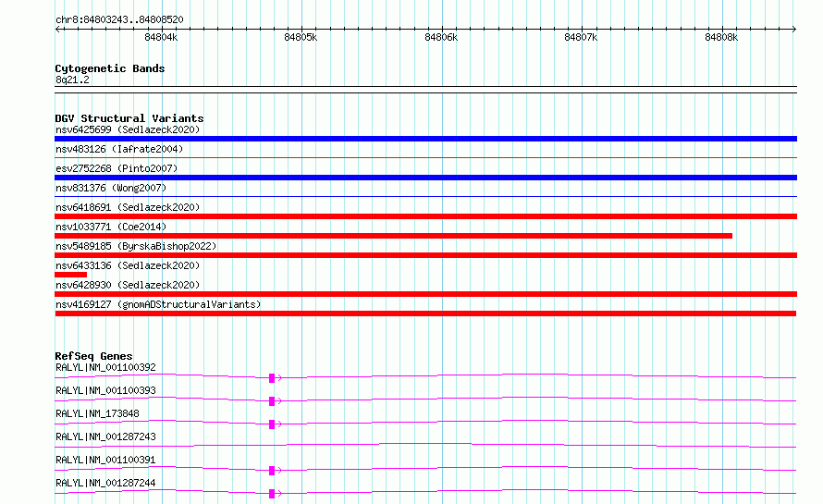Click the red bar for nsv4169127
Screen dimensions: 823x504
click(425, 313)
